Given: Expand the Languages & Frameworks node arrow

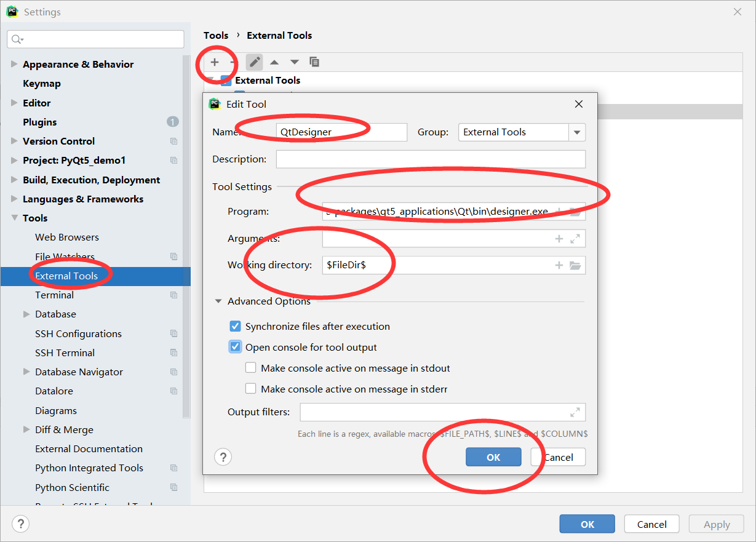Looking at the screenshot, I should (x=14, y=199).
